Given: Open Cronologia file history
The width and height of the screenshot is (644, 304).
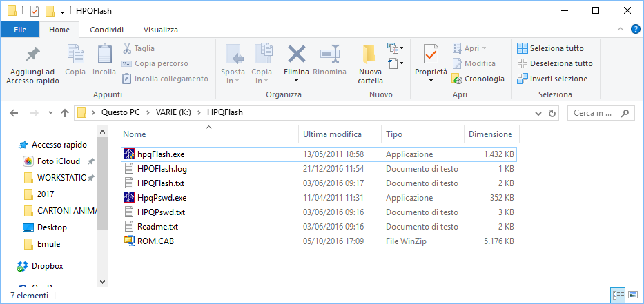Looking at the screenshot, I should pos(478,79).
